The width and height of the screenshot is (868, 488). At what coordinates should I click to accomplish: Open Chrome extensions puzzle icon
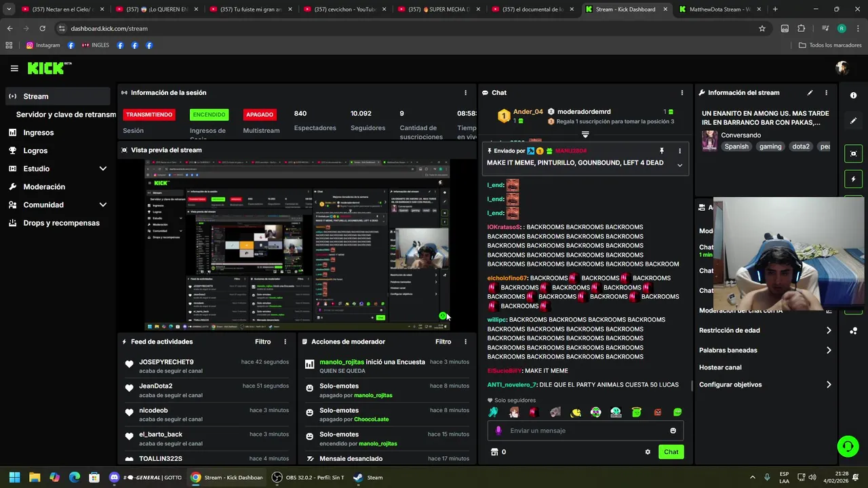tap(802, 28)
